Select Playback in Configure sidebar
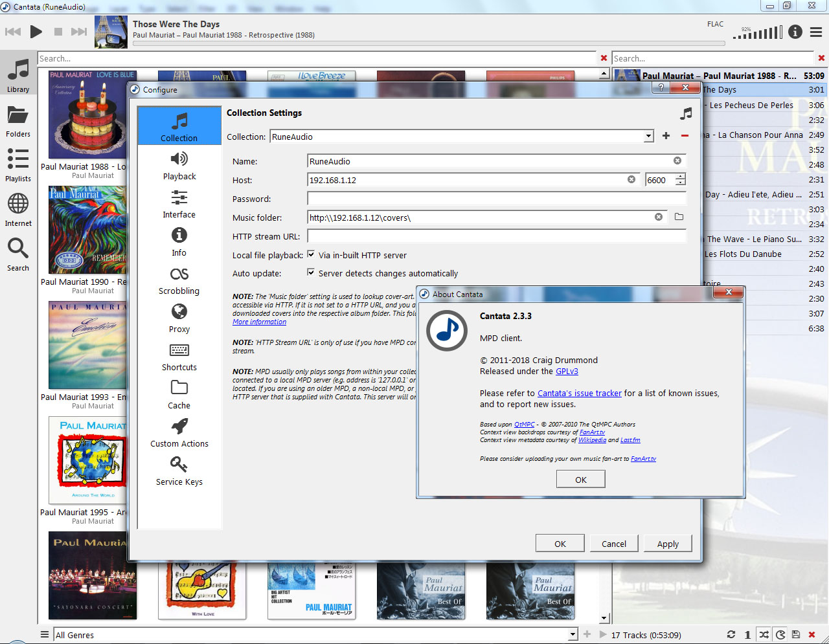This screenshot has width=829, height=644. 179,166
